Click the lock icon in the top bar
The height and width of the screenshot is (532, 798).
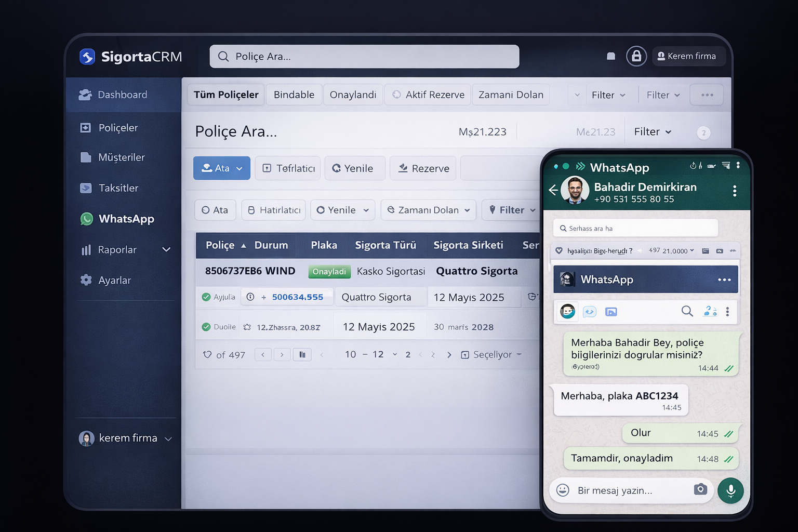pyautogui.click(x=636, y=56)
